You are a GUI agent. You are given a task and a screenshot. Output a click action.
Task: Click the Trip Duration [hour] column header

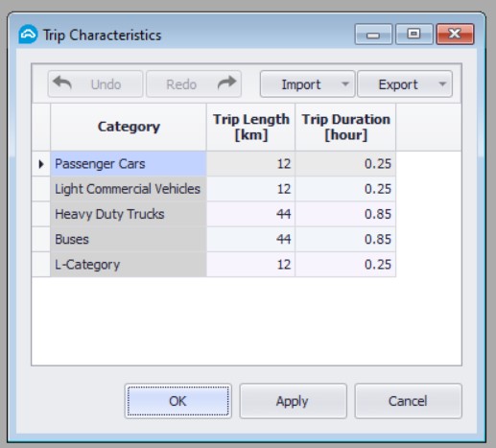(345, 127)
